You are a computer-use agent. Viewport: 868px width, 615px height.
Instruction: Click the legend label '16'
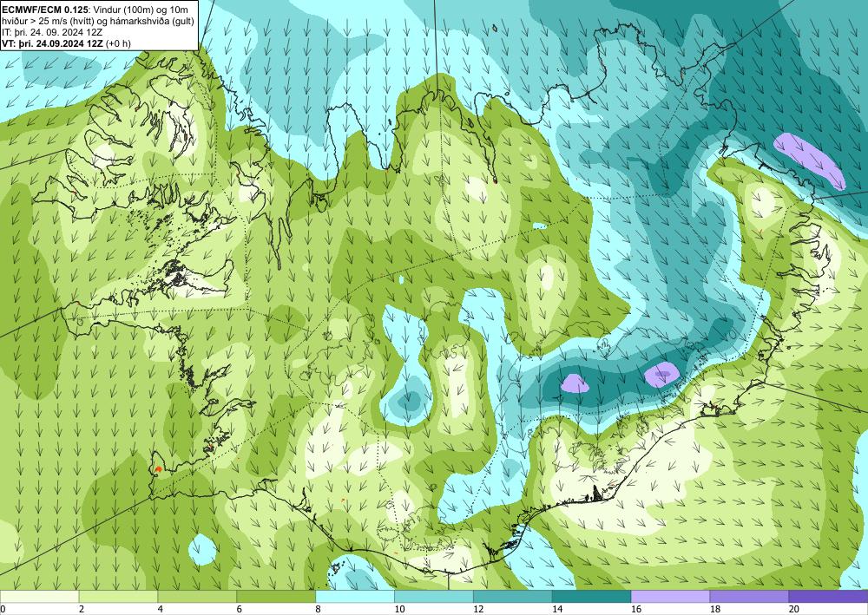[x=636, y=609]
